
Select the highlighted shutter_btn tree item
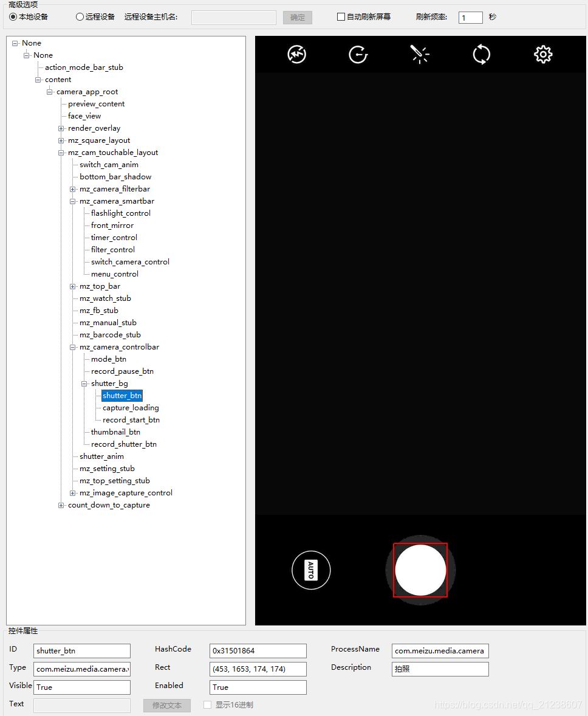(122, 396)
